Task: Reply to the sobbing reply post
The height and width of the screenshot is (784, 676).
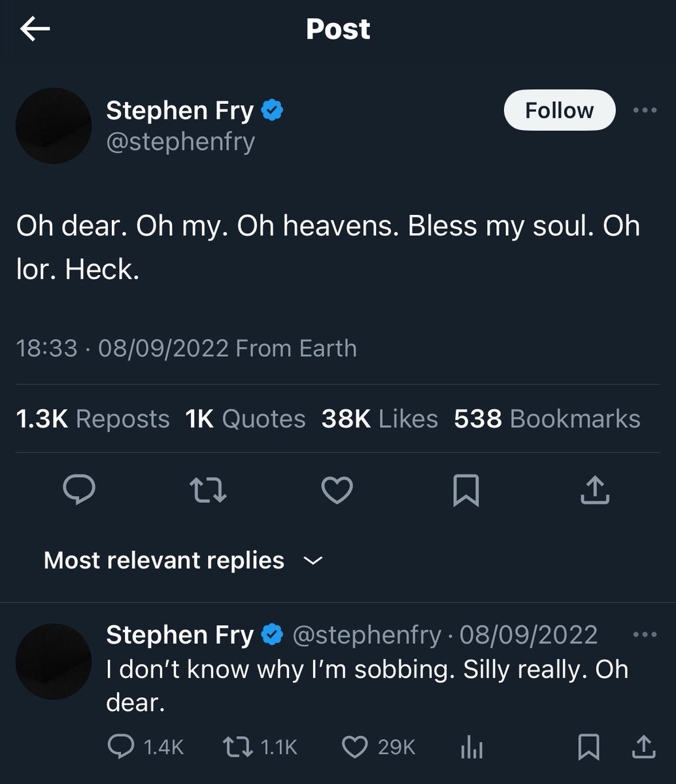Action: point(145,747)
